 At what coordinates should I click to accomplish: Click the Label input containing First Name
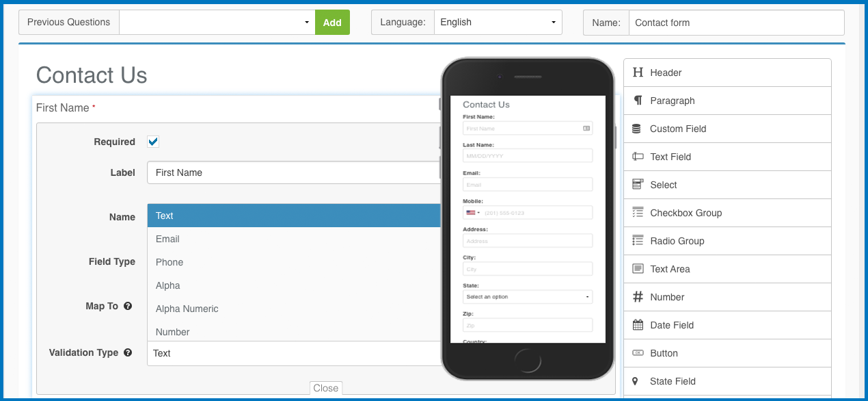click(x=294, y=172)
